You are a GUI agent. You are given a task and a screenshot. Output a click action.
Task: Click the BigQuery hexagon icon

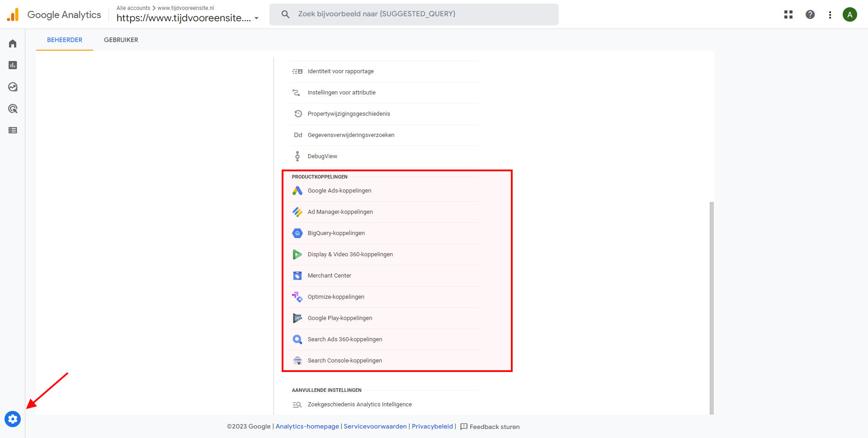coord(297,233)
